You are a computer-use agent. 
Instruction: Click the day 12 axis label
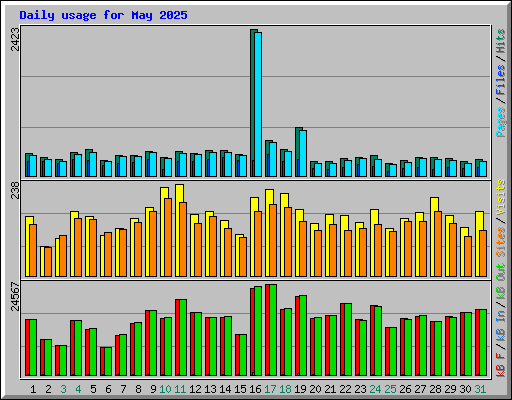coord(195,389)
